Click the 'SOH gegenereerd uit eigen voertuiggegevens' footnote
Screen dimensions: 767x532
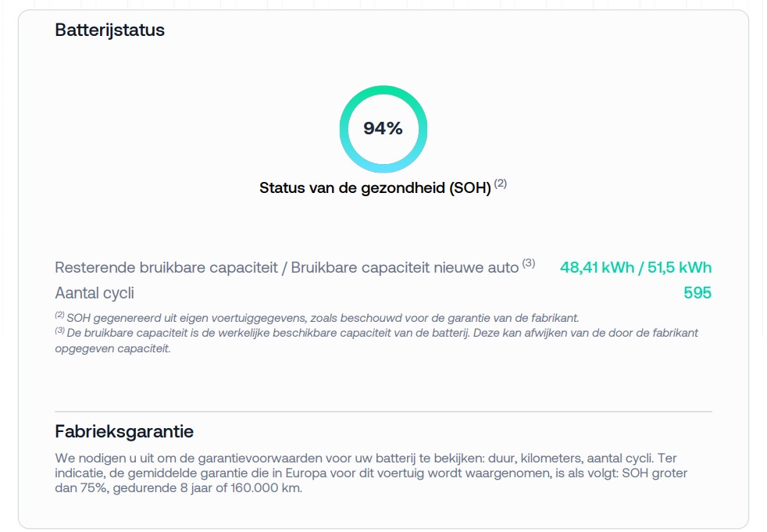pyautogui.click(x=322, y=318)
